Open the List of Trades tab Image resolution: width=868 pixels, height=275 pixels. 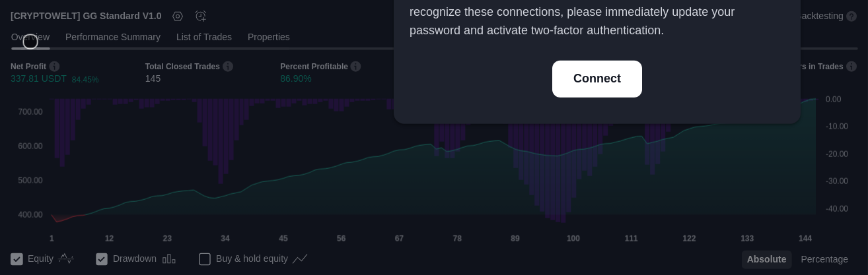tap(204, 38)
